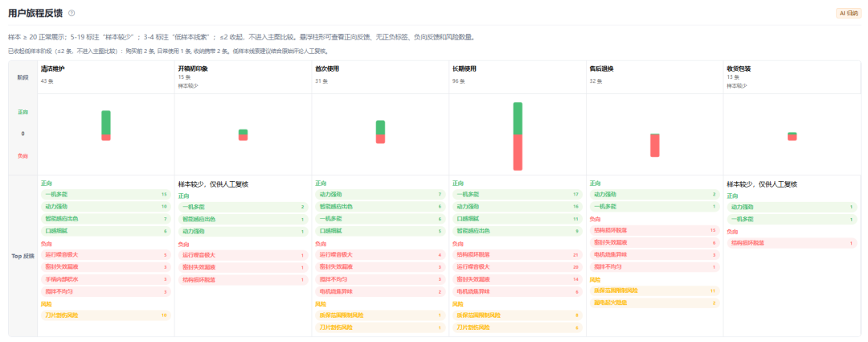The image size is (868, 342).
Task: Click 质保范围限制风险 tag with count 11
Action: tap(655, 291)
